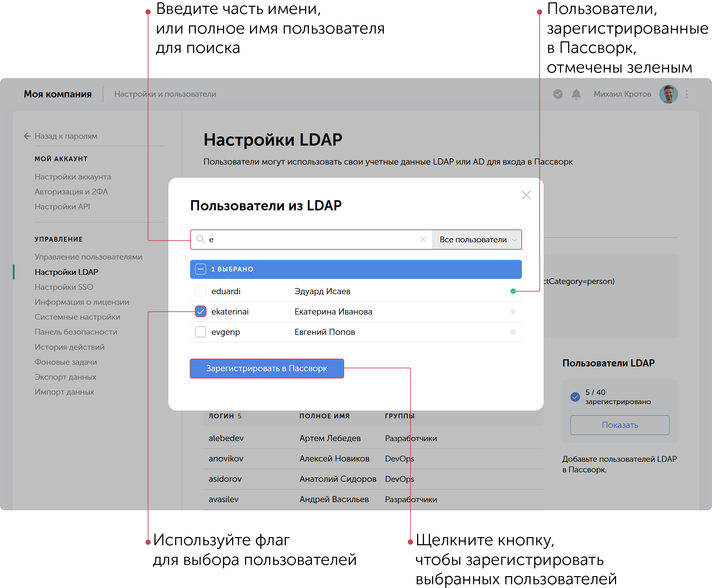Click the checkmark status icon near notifications

coord(558,94)
